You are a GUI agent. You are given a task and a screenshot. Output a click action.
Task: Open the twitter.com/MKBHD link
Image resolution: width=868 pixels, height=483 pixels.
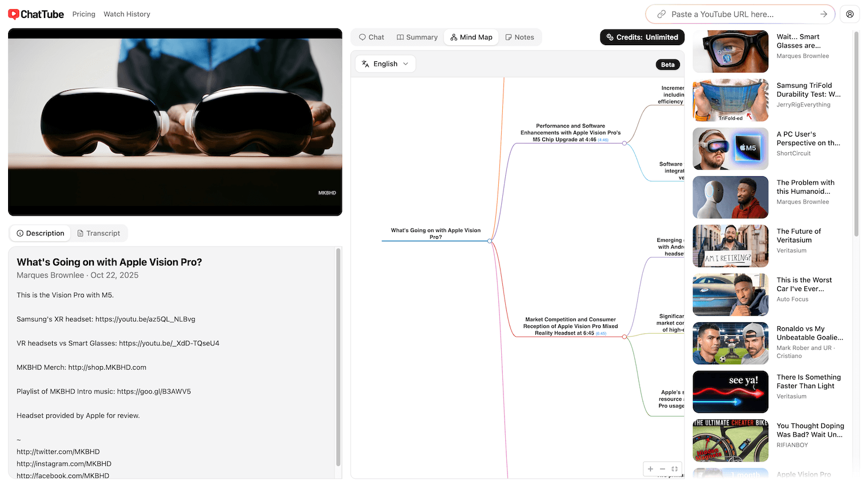pos(59,451)
